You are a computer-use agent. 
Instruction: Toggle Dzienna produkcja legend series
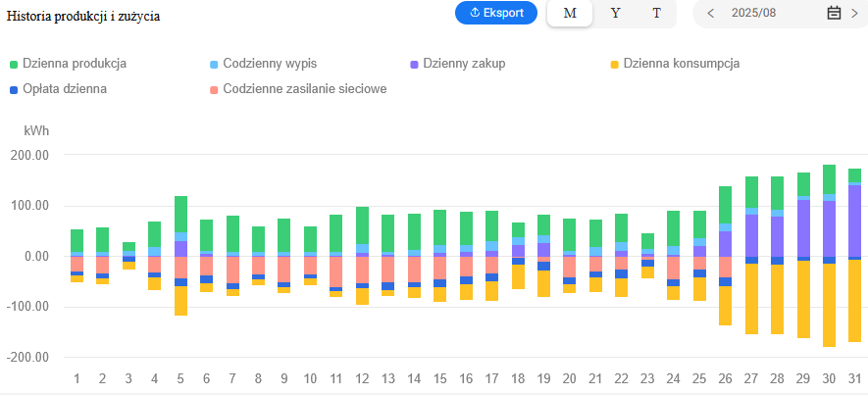point(75,64)
